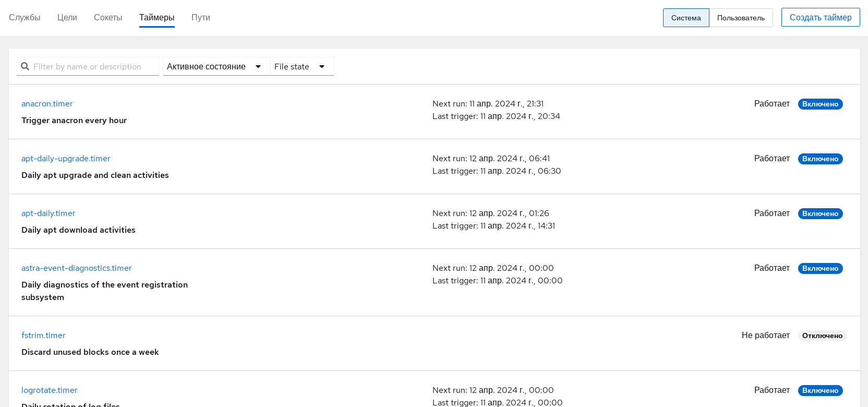Viewport: 868px width, 407px height.
Task: Click the Отключено badge for fstrim.timer
Action: point(822,336)
